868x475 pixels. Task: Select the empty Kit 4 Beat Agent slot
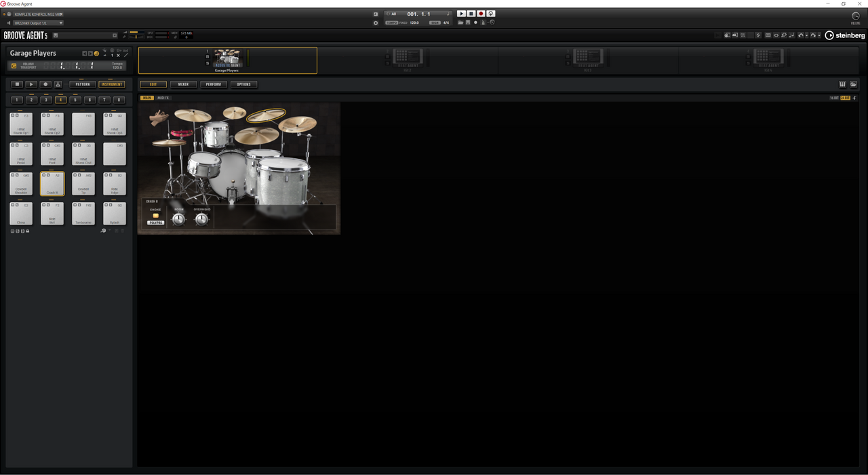(x=768, y=60)
